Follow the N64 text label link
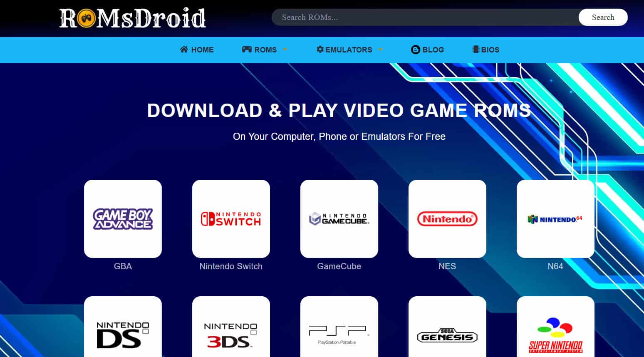 [555, 266]
